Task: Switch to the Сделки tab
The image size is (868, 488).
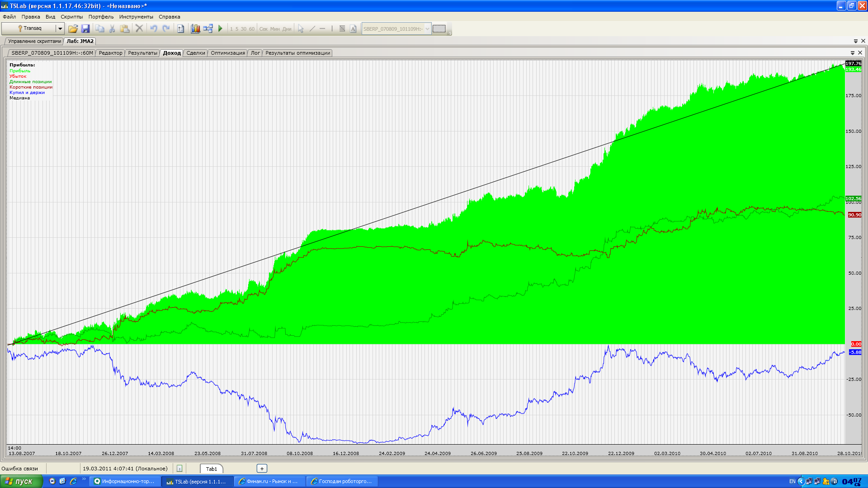Action: (195, 53)
